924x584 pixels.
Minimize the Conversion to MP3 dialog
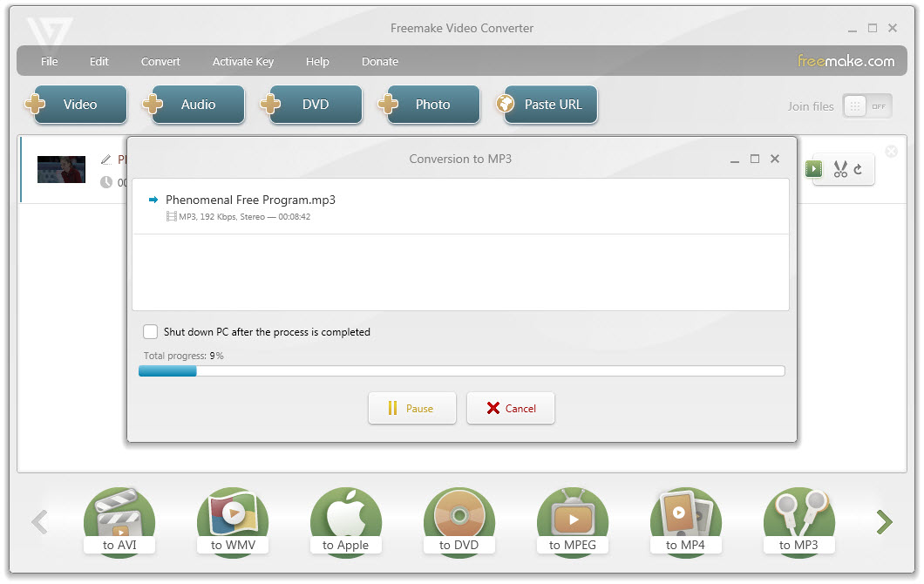[x=734, y=160]
